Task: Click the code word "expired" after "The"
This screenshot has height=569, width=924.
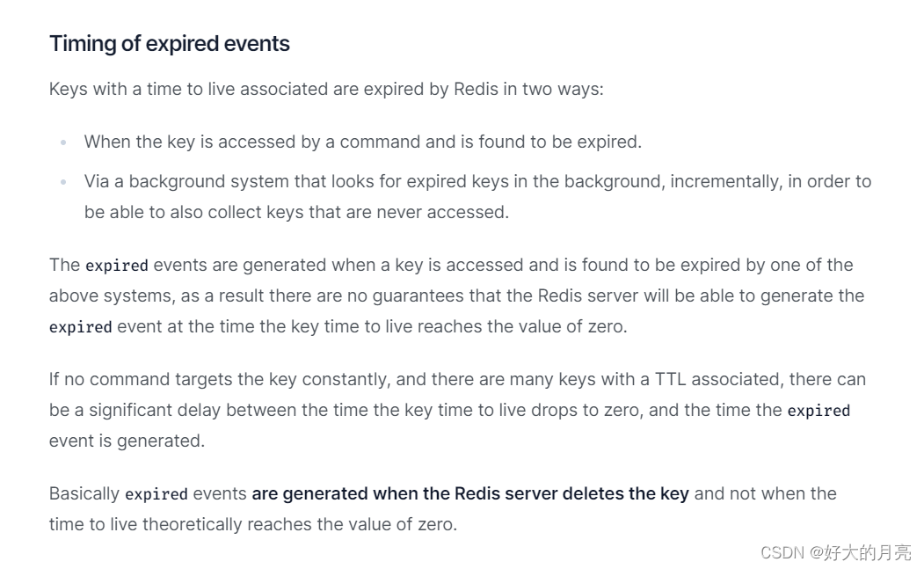Action: [116, 266]
